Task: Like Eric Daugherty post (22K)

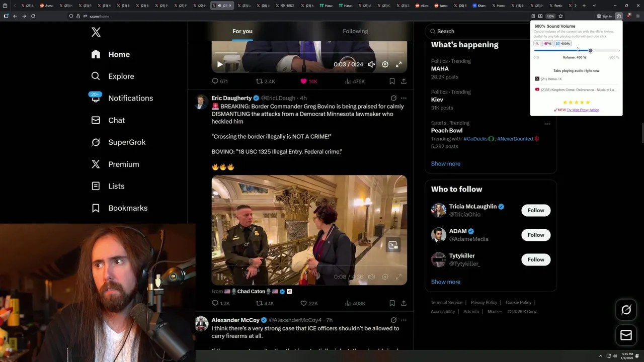Action: pyautogui.click(x=309, y=303)
